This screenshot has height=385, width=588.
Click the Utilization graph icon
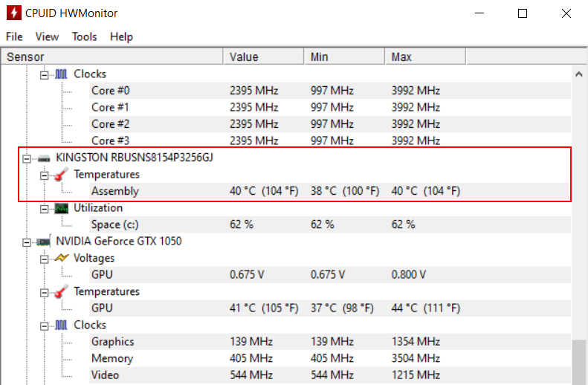point(61,208)
